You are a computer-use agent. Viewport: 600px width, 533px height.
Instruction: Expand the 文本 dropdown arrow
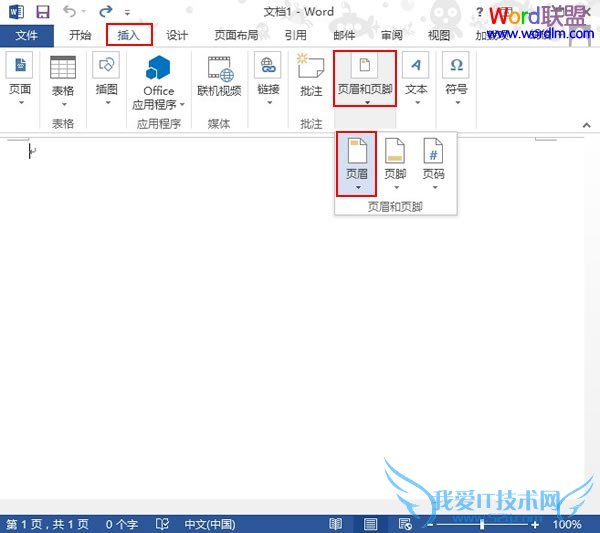point(417,103)
